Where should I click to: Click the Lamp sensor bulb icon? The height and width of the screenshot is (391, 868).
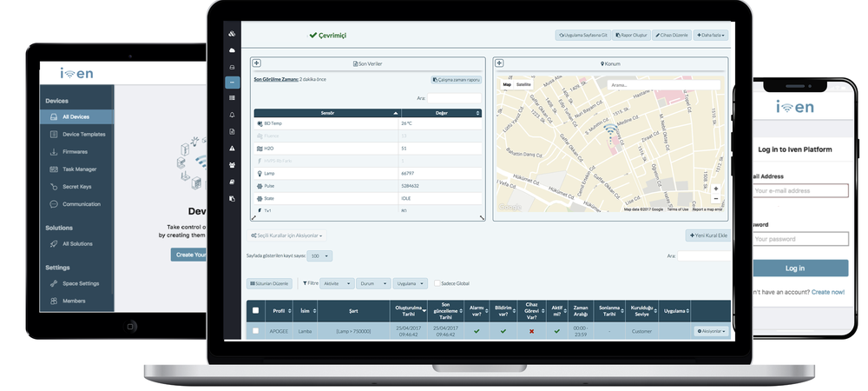[x=260, y=174]
